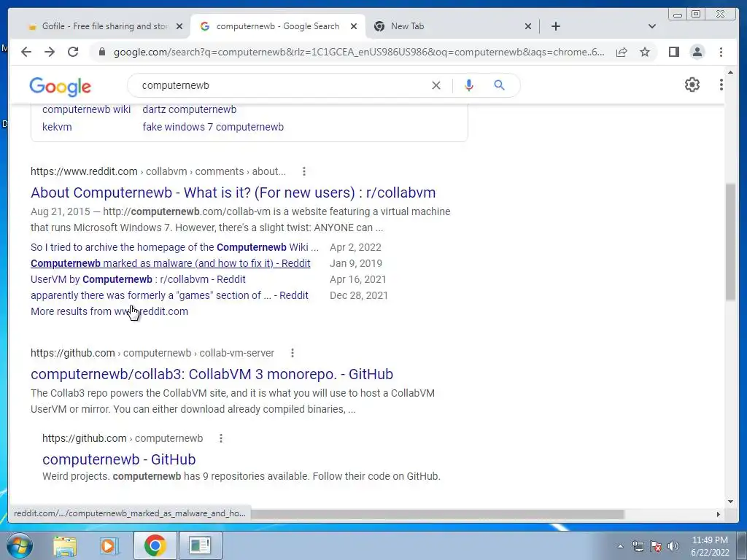Click the horizontal scrollbar thumb
This screenshot has height=560, width=747.
click(437, 514)
